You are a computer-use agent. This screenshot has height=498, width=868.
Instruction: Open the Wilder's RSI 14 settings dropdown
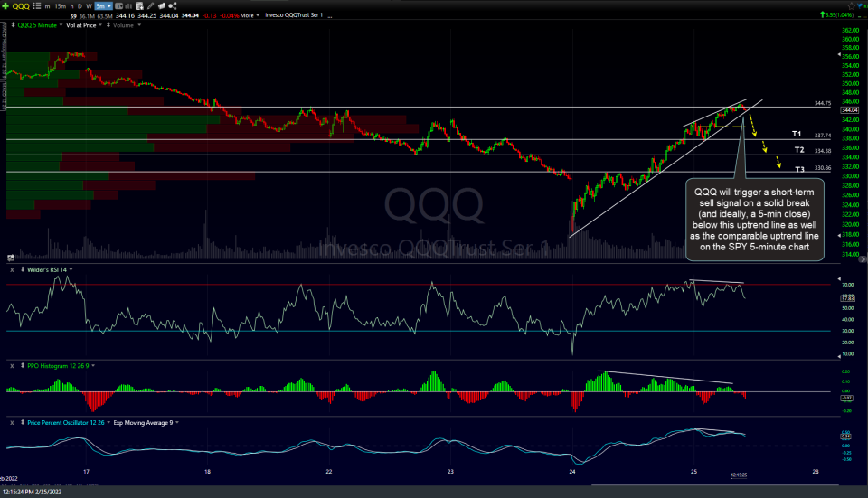click(71, 269)
